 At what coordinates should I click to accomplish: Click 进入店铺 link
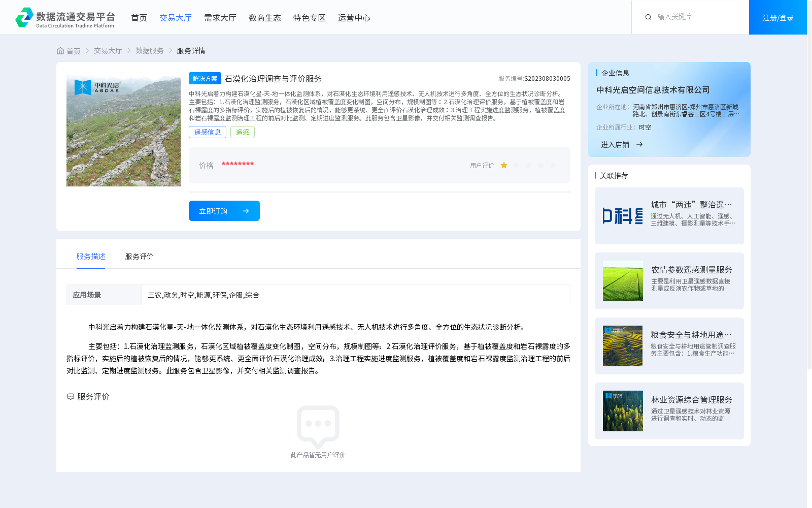(x=615, y=145)
